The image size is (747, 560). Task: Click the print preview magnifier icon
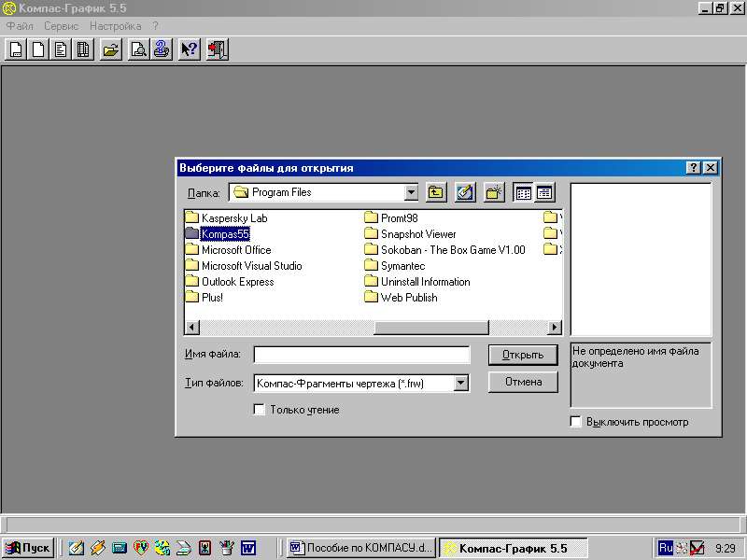[x=138, y=49]
